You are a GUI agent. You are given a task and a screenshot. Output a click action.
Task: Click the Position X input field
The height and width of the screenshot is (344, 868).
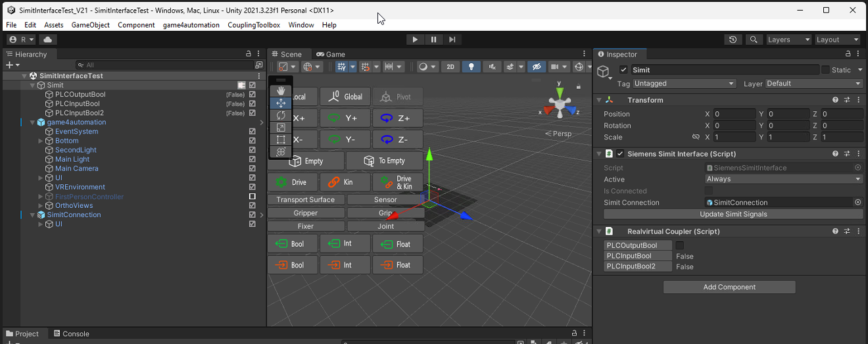click(734, 114)
